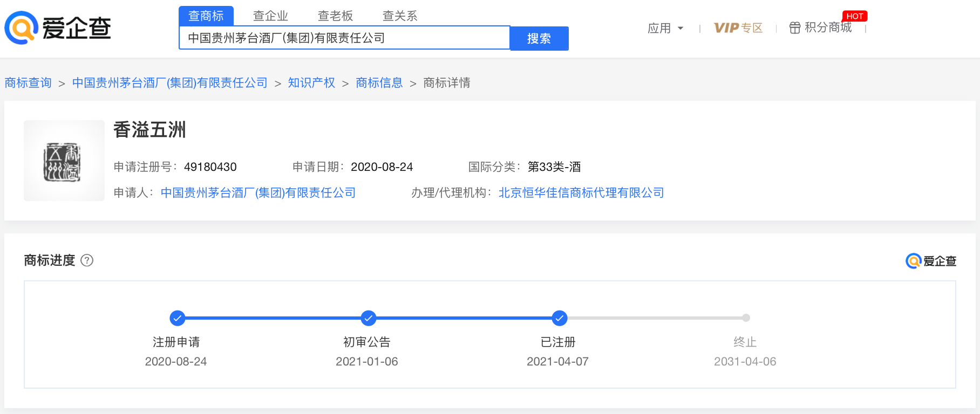Go to 商标信息 breadcrumb

[379, 82]
